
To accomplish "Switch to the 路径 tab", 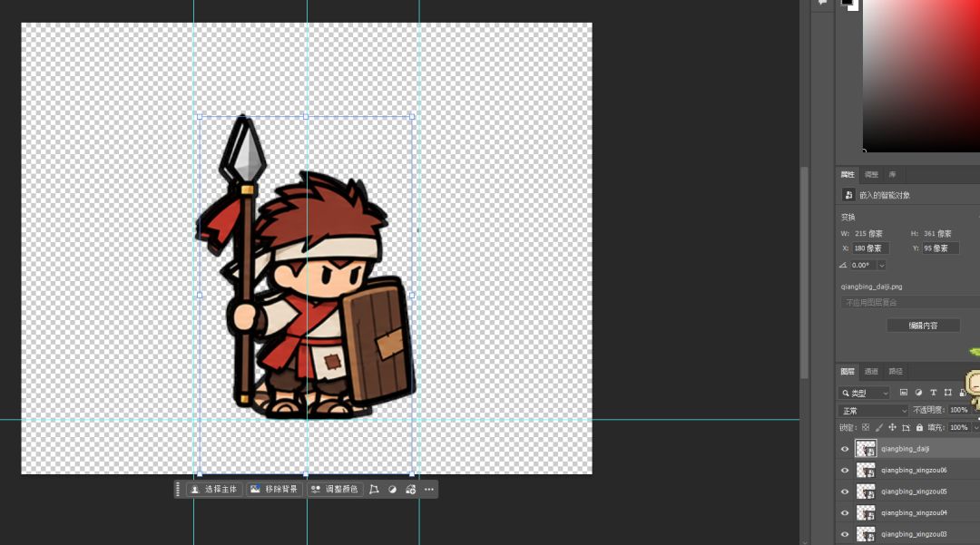I will (896, 372).
